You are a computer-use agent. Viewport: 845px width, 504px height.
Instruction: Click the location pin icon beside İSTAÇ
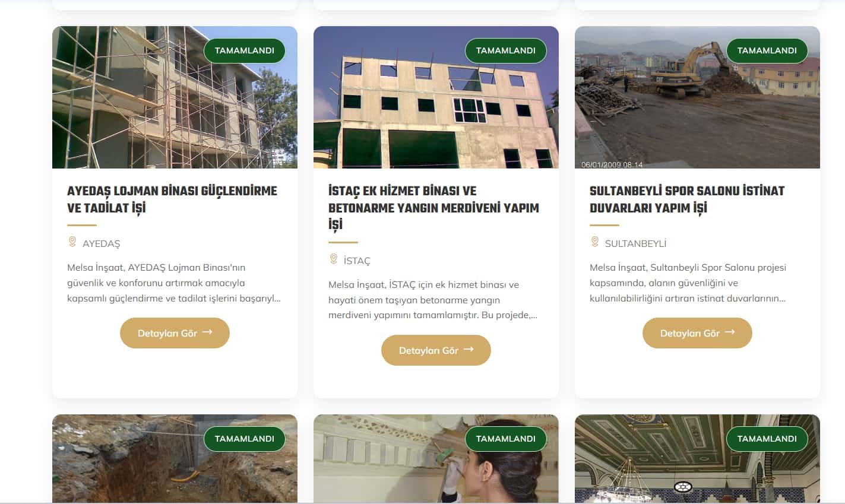point(334,259)
